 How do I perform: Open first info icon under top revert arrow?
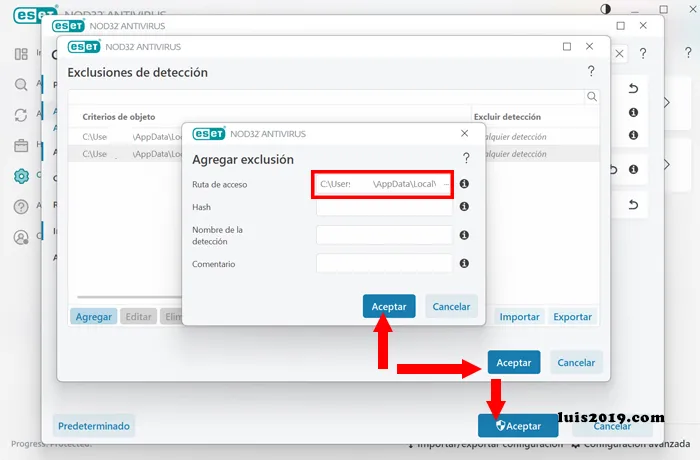(x=633, y=113)
